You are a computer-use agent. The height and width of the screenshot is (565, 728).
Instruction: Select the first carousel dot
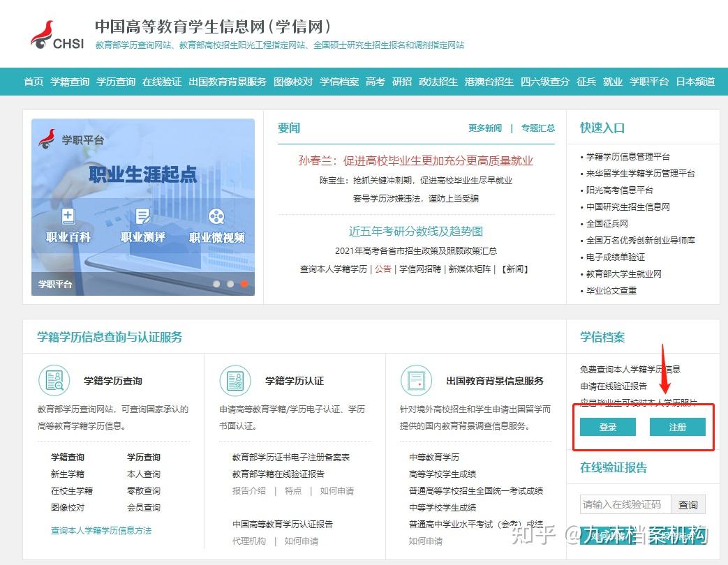216,284
